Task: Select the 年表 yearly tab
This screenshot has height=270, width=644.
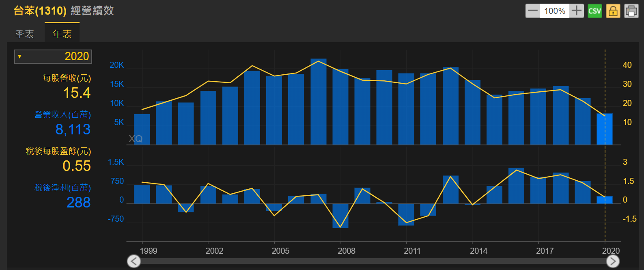Action: pyautogui.click(x=62, y=34)
